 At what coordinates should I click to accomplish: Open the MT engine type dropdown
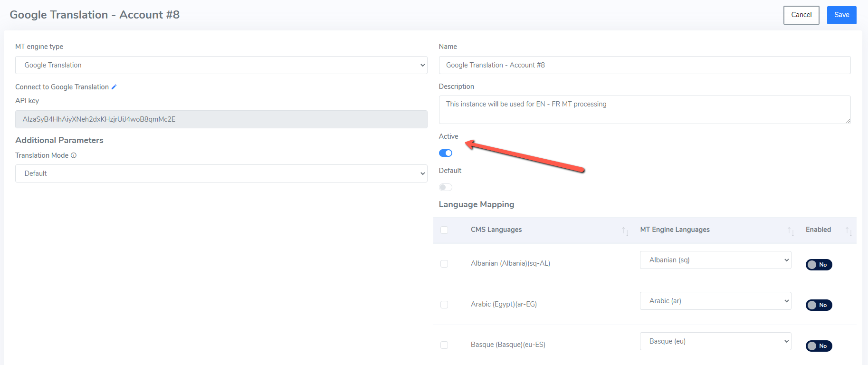point(221,65)
